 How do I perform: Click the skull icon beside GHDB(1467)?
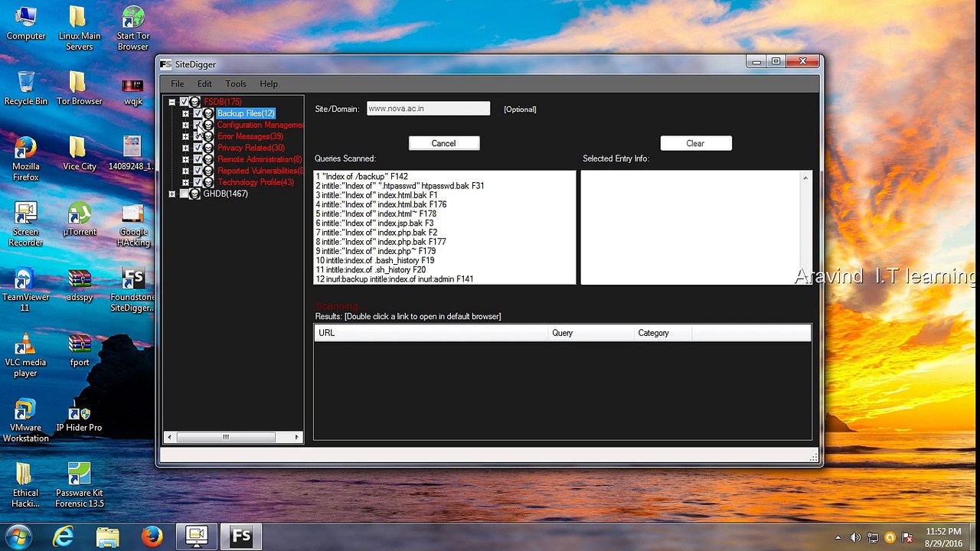[194, 194]
